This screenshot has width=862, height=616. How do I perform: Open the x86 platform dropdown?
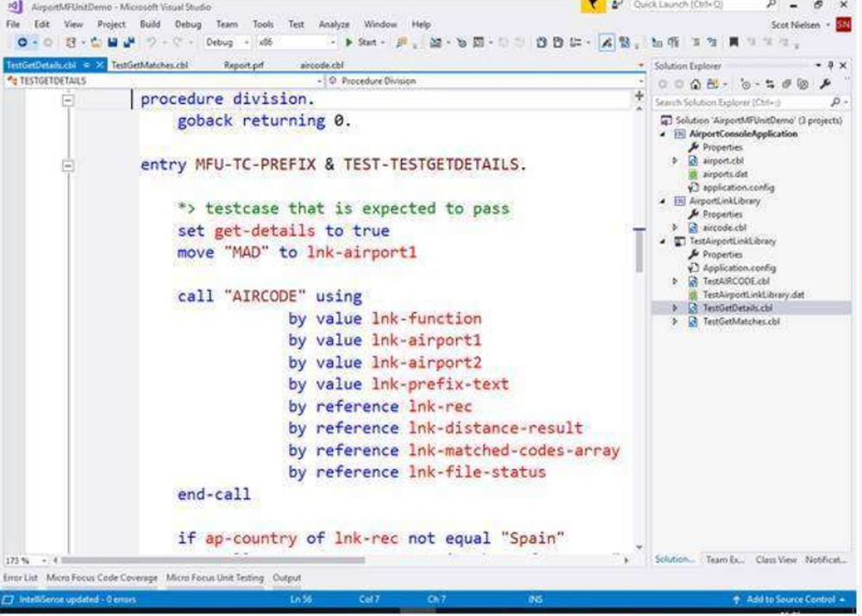(297, 42)
